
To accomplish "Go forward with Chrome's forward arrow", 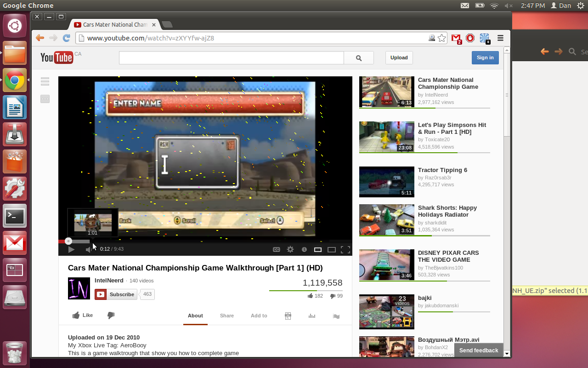I will [x=53, y=38].
